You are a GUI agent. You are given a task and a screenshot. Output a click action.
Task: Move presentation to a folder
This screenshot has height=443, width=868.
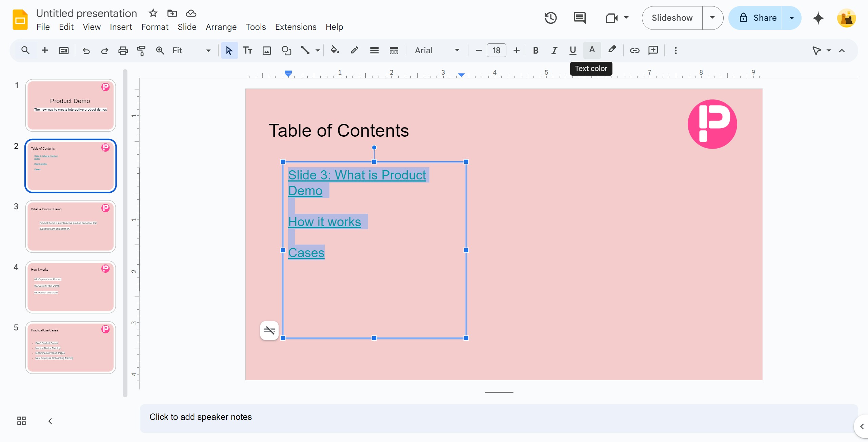point(172,13)
